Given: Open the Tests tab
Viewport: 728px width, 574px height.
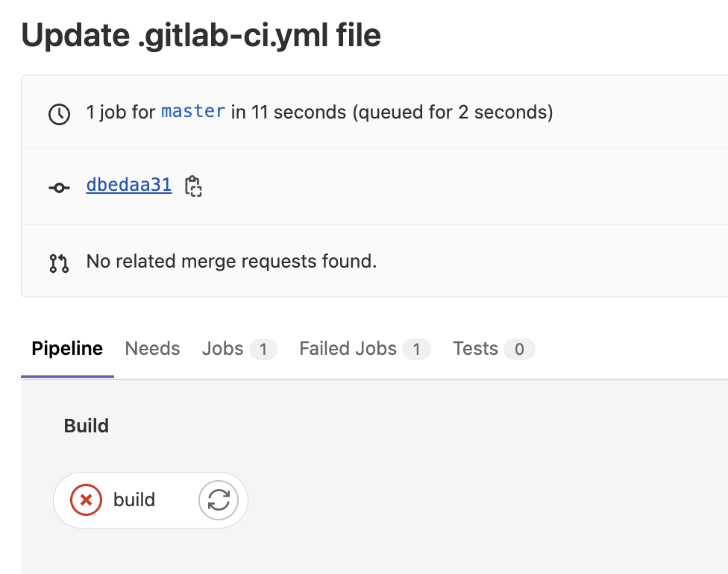Looking at the screenshot, I should (475, 348).
